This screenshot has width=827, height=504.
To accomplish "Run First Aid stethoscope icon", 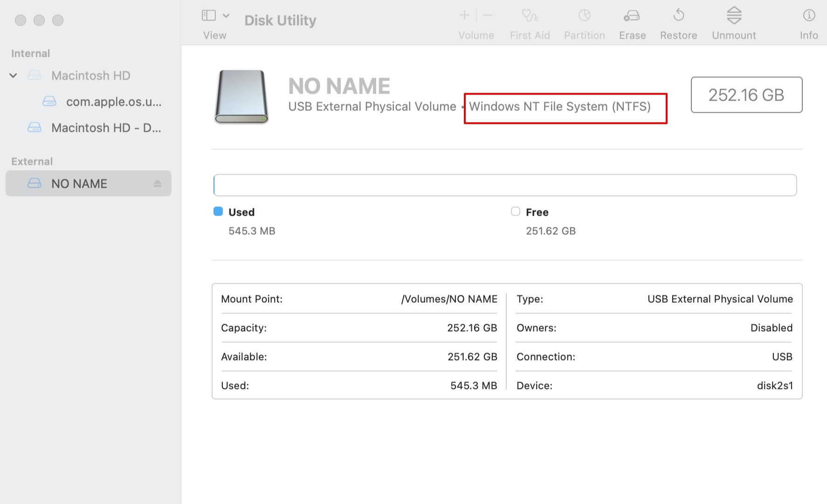I will click(x=530, y=15).
